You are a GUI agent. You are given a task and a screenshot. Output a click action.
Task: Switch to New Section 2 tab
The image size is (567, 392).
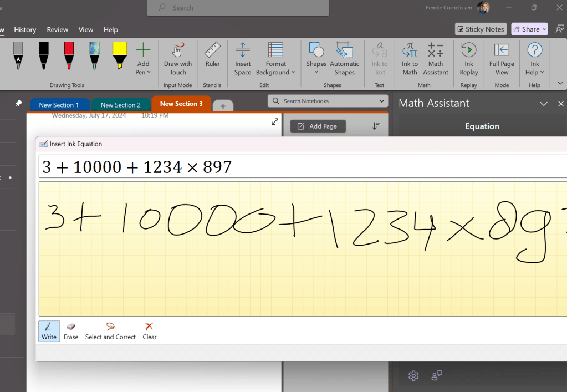[x=120, y=105]
